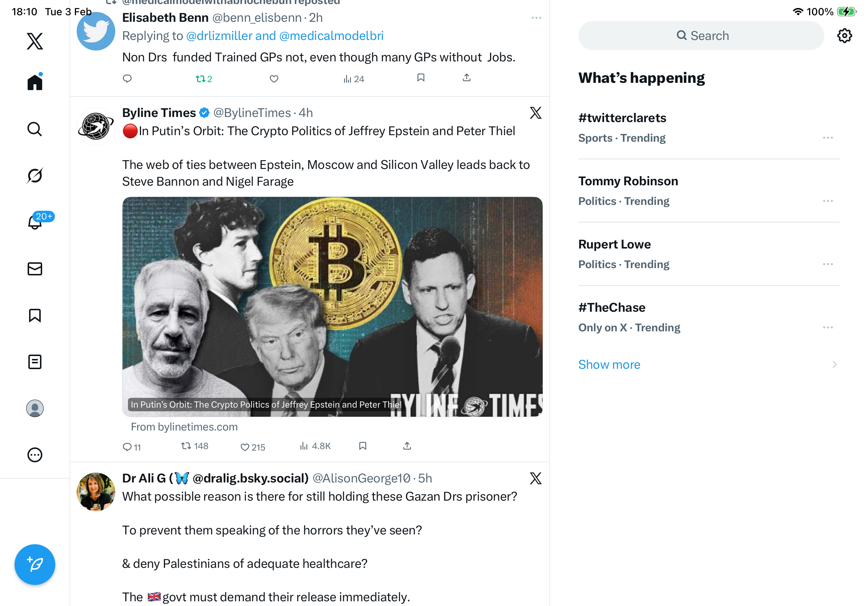Go to Home feed icon
The height and width of the screenshot is (606, 868).
coord(35,82)
